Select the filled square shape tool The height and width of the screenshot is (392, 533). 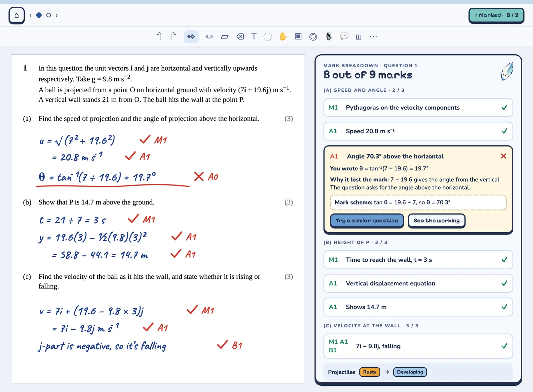click(298, 36)
